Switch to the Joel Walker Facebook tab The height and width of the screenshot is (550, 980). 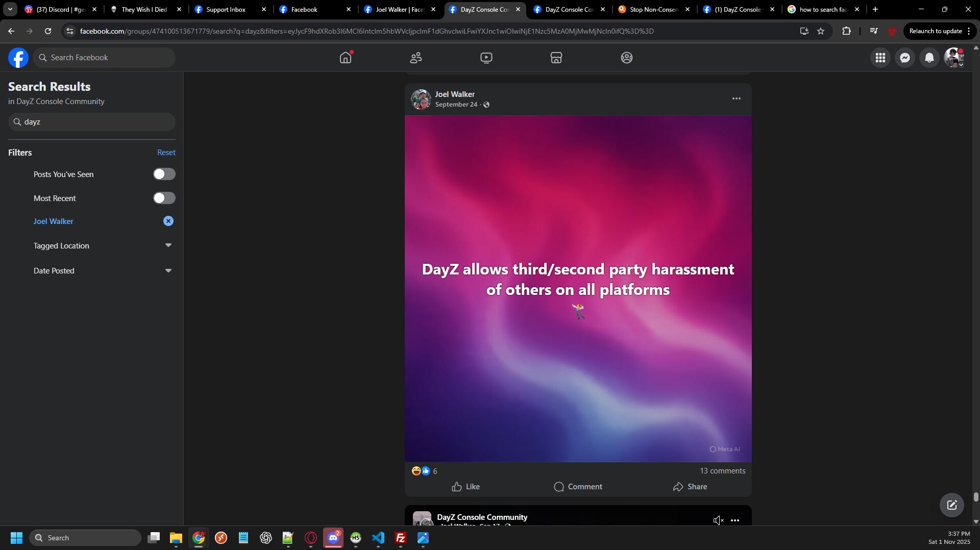point(400,10)
